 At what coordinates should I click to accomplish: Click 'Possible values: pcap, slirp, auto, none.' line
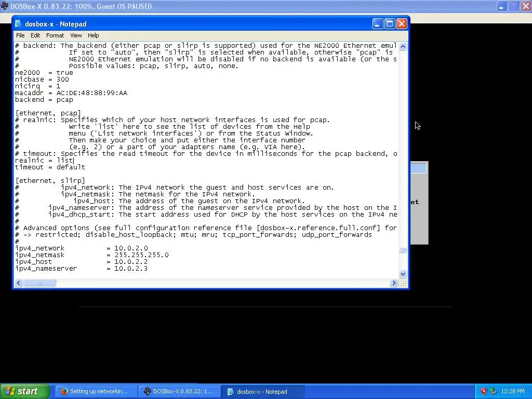[127, 66]
